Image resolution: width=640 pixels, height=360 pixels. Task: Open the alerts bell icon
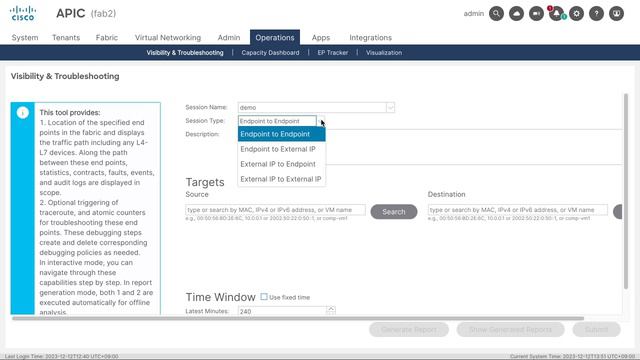[556, 13]
